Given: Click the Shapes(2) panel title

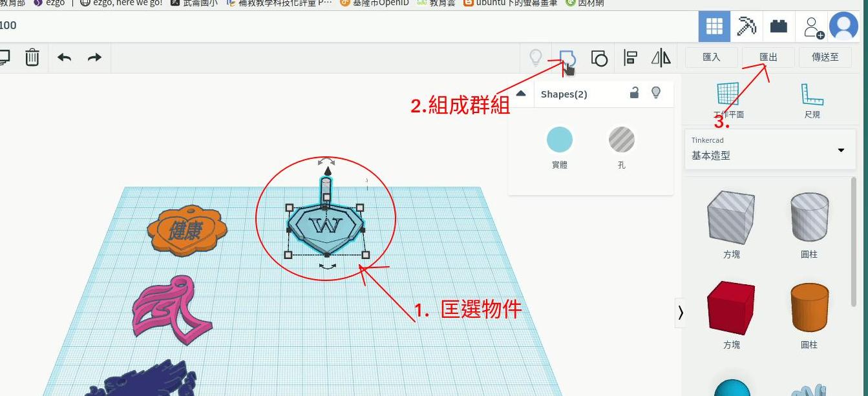Looking at the screenshot, I should coord(564,94).
